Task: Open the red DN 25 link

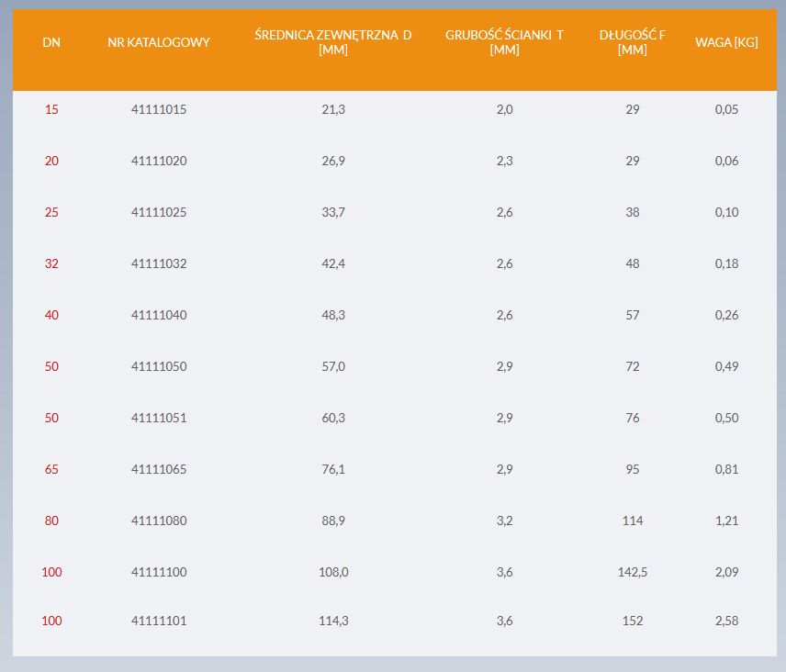Action: pyautogui.click(x=51, y=212)
